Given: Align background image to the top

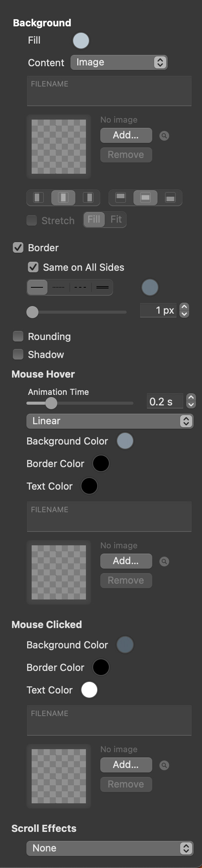Looking at the screenshot, I should pyautogui.click(x=121, y=197).
